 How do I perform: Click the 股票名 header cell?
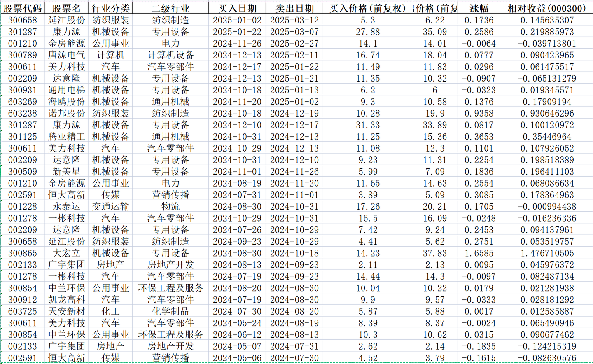tap(67, 8)
